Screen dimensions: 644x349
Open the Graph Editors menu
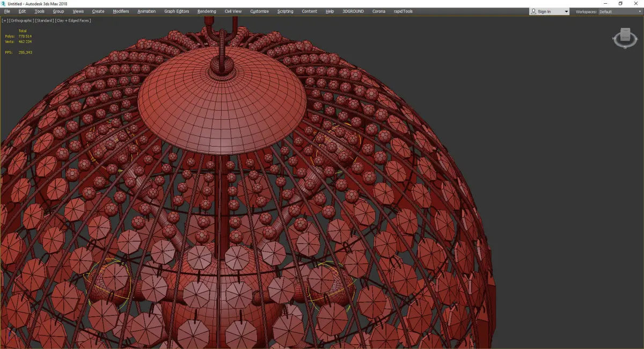pos(177,11)
